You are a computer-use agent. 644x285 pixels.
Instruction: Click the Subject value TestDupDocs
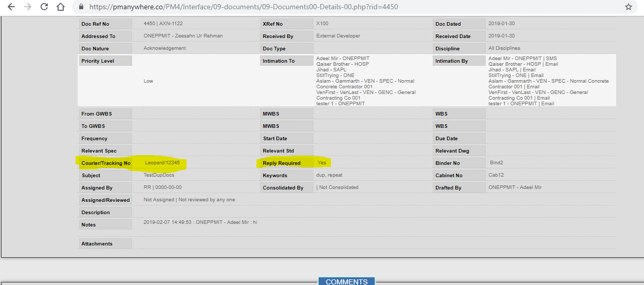point(160,175)
